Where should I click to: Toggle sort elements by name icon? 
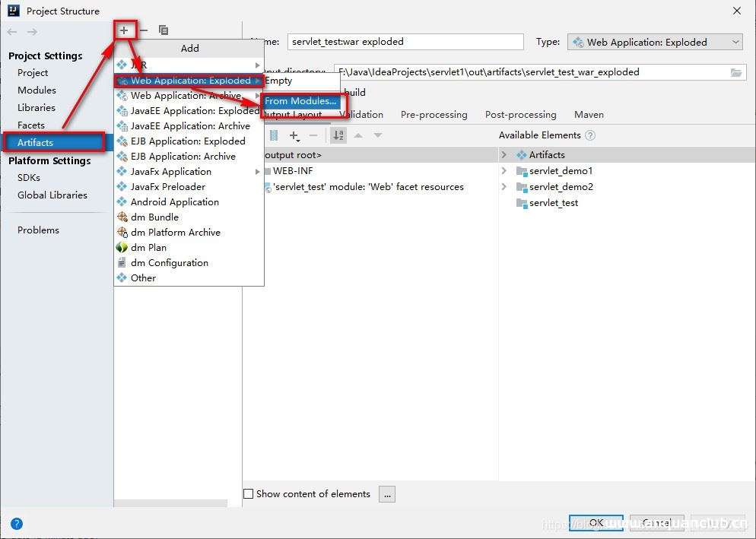point(338,135)
